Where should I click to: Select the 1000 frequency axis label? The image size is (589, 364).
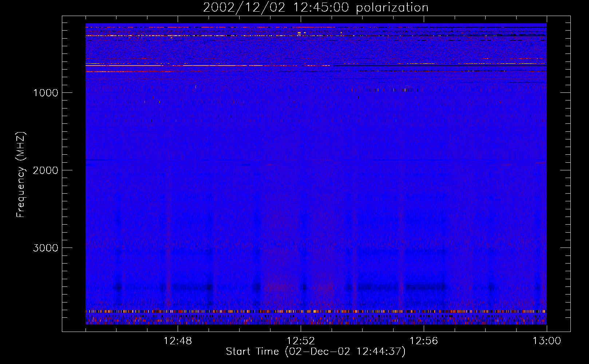(x=46, y=93)
